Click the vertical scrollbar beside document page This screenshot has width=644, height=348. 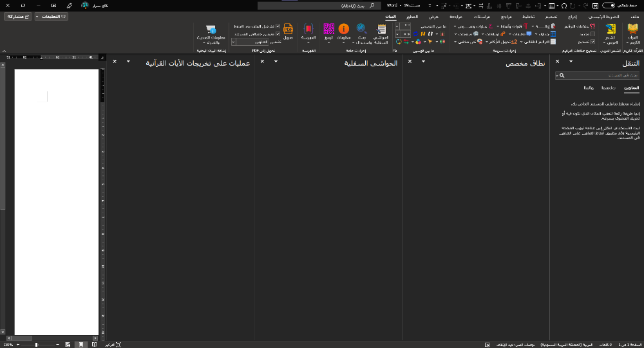pyautogui.click(x=3, y=199)
